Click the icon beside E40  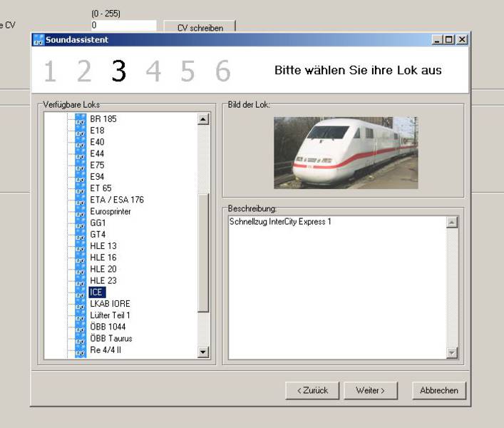tap(81, 142)
